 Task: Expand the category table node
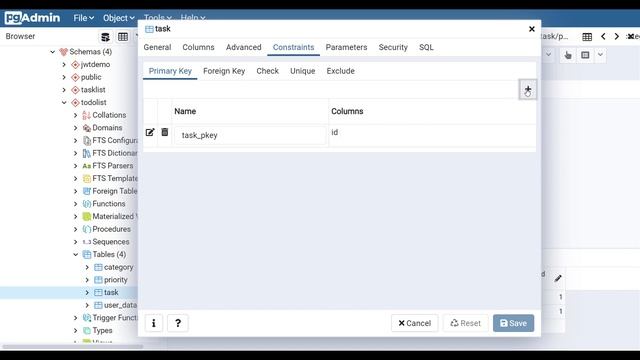pyautogui.click(x=87, y=267)
